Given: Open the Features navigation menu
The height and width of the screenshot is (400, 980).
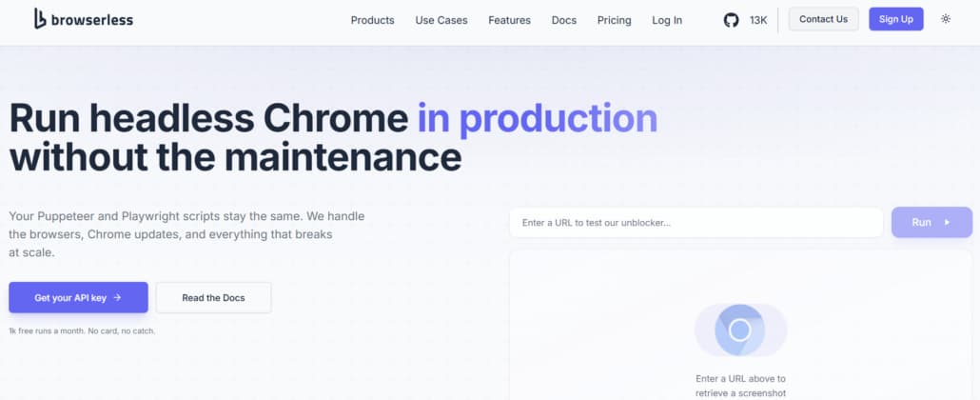Looking at the screenshot, I should click(x=509, y=20).
